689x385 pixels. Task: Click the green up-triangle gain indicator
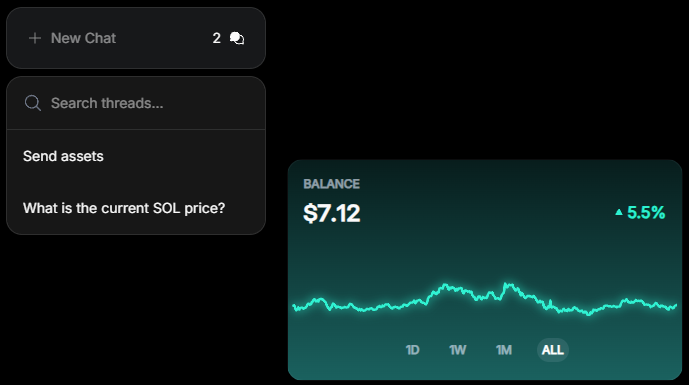click(619, 212)
